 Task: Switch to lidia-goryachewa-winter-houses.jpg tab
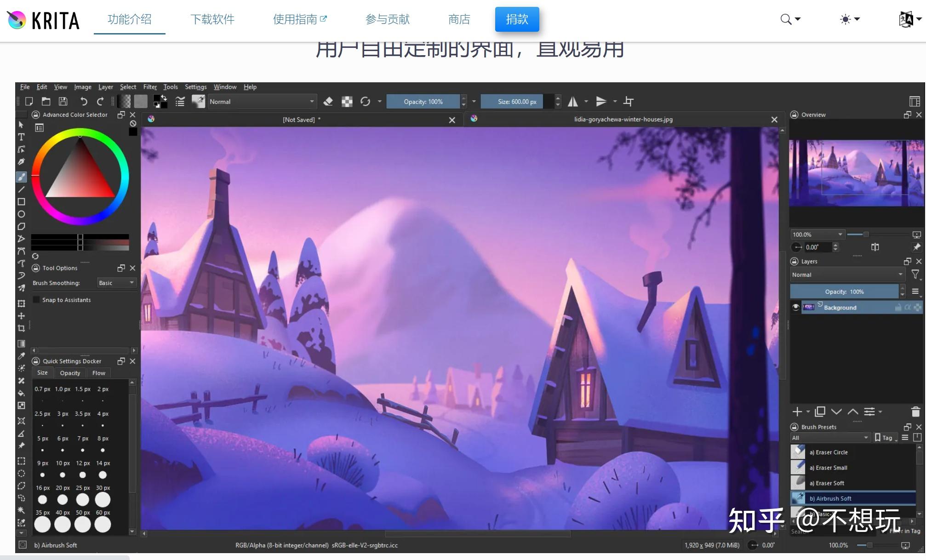[623, 119]
